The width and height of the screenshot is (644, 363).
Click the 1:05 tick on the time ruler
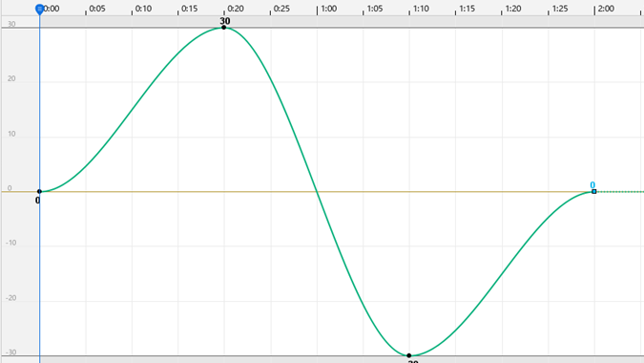[x=375, y=9]
